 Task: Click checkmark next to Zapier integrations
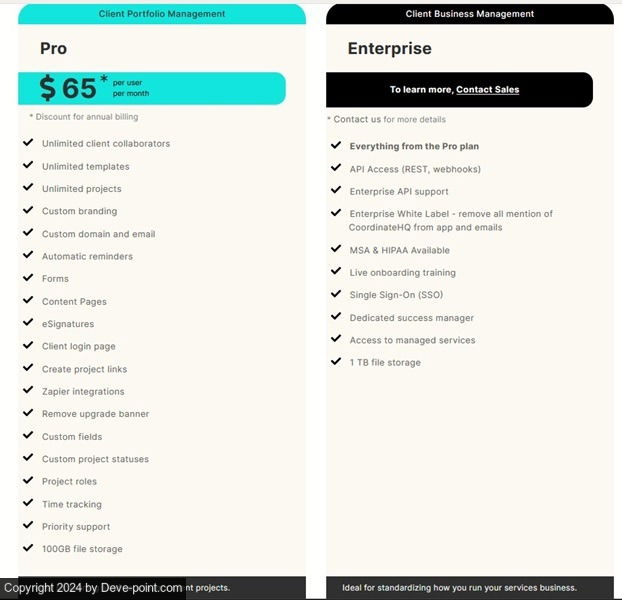click(x=28, y=391)
